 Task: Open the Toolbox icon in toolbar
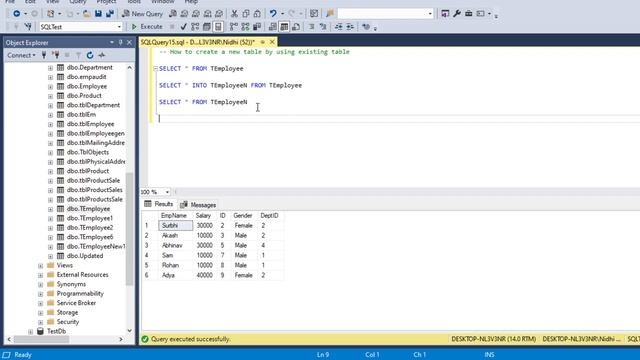(469, 14)
